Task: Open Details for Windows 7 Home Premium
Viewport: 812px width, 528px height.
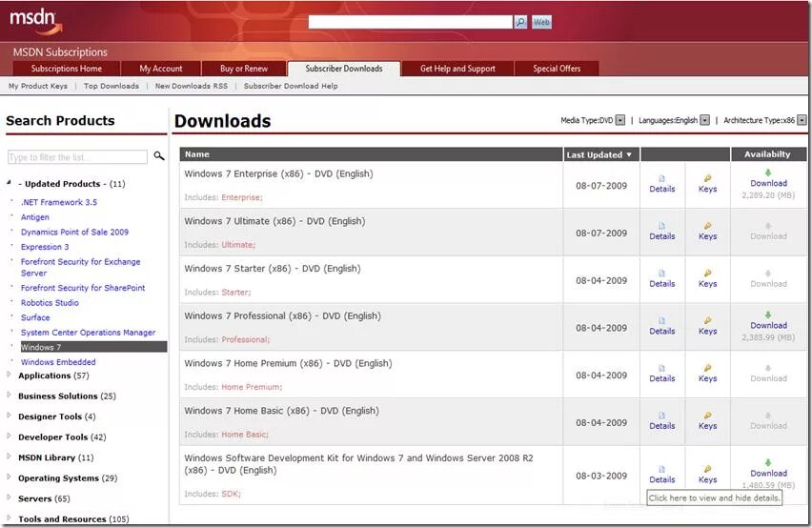Action: point(661,374)
